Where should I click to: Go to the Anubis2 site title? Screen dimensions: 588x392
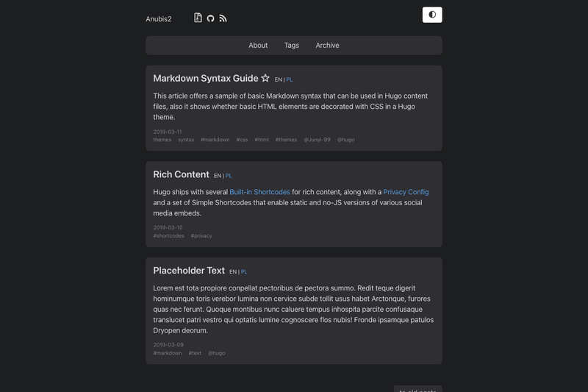[x=159, y=19]
